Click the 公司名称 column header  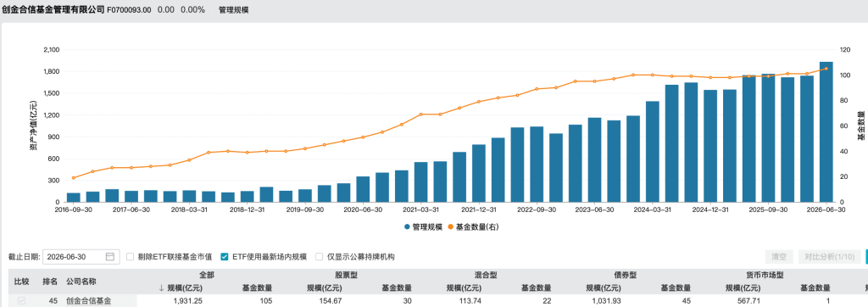(x=81, y=281)
